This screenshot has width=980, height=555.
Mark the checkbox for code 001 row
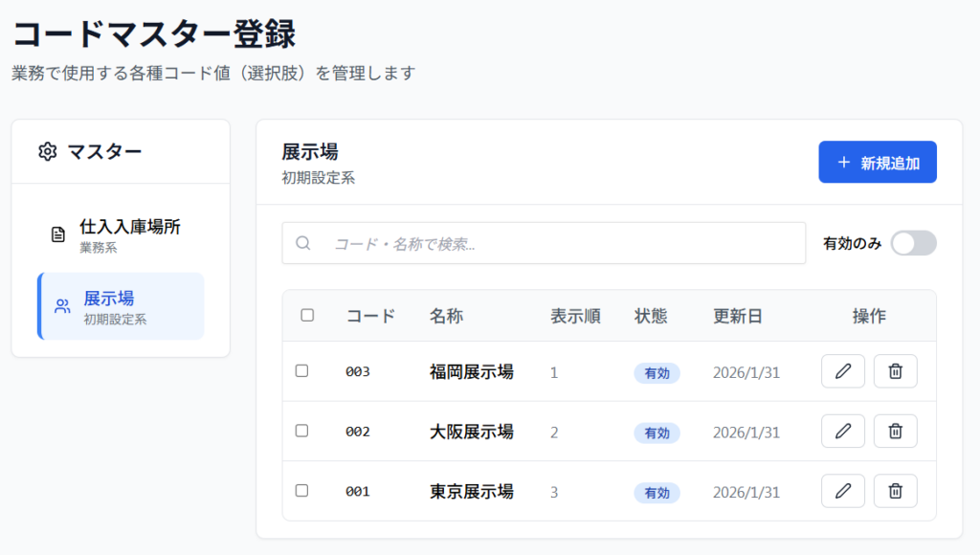(301, 490)
